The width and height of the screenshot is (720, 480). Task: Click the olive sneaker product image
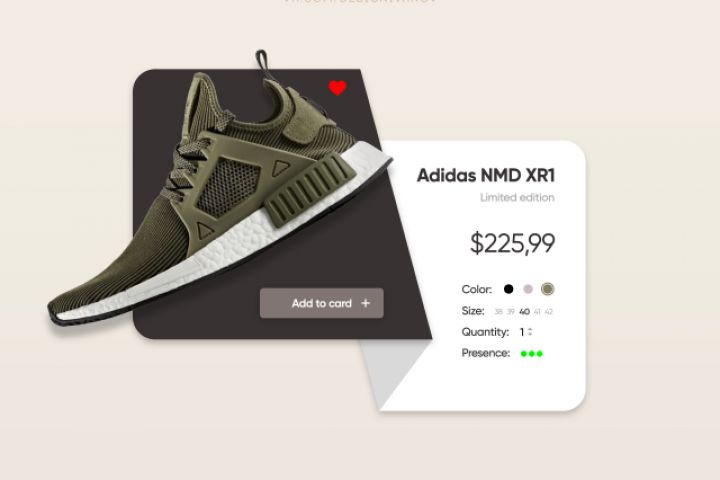[x=220, y=193]
